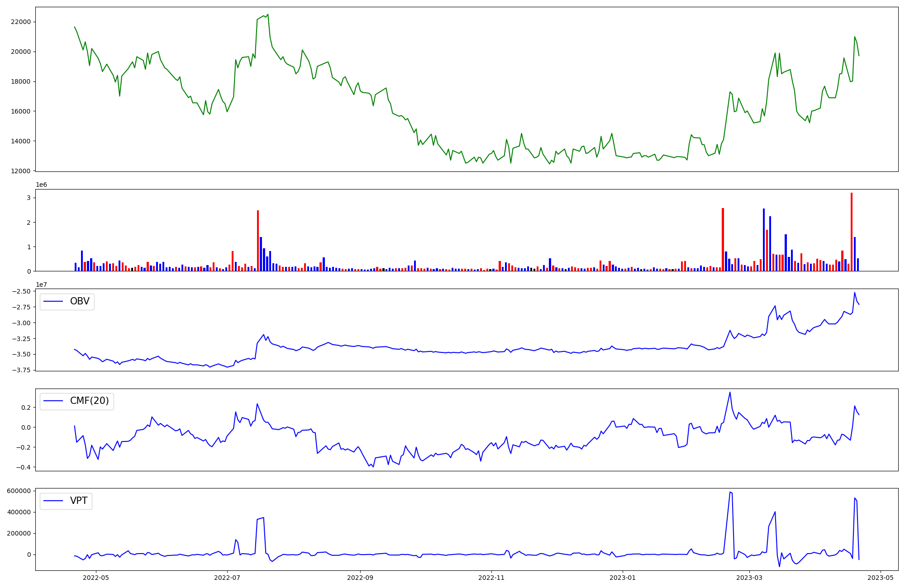Click the 2022-05 x-axis date label
905x588 pixels.
tap(96, 578)
